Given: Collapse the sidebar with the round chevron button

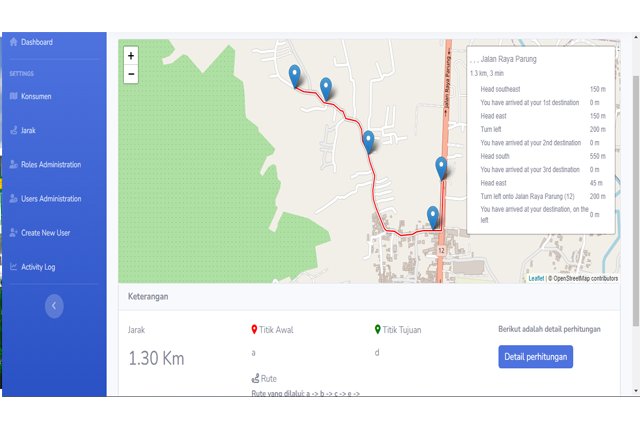Looking at the screenshot, I should 54,306.
